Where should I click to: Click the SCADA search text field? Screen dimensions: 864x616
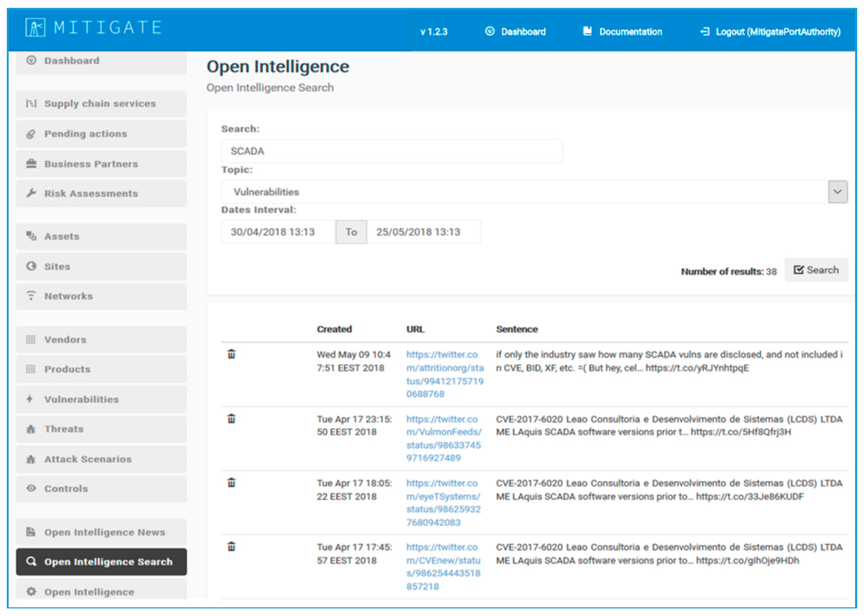click(392, 151)
